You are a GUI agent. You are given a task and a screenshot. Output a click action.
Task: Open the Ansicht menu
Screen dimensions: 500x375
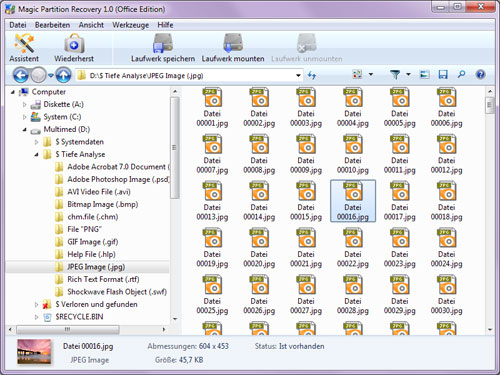91,25
